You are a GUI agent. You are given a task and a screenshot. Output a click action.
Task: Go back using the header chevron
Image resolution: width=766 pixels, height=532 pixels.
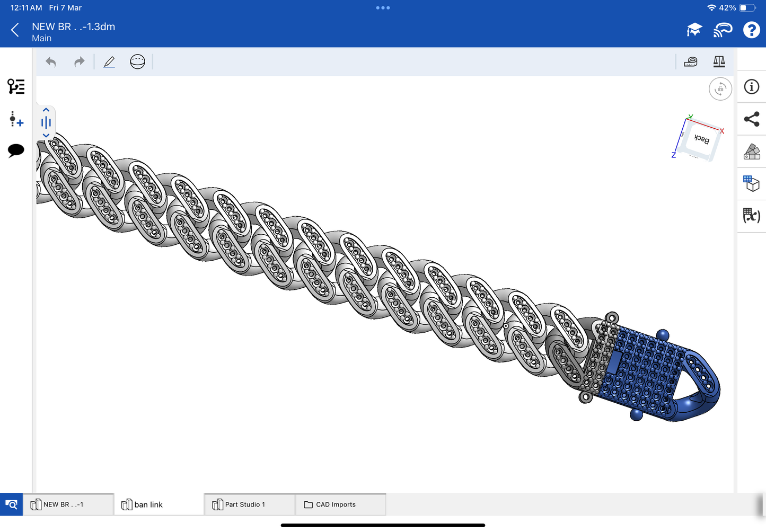15,30
